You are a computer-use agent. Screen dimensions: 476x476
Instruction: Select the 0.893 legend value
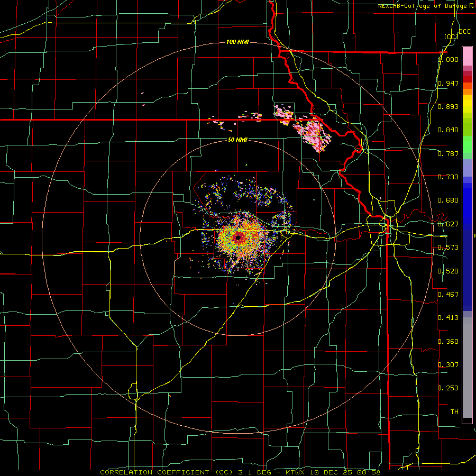point(448,106)
